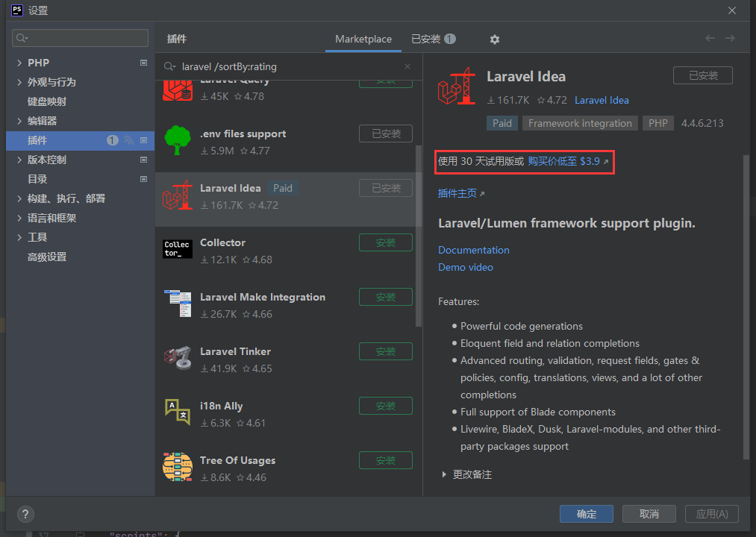
Task: Open the plugins gear settings menu
Action: pos(494,40)
